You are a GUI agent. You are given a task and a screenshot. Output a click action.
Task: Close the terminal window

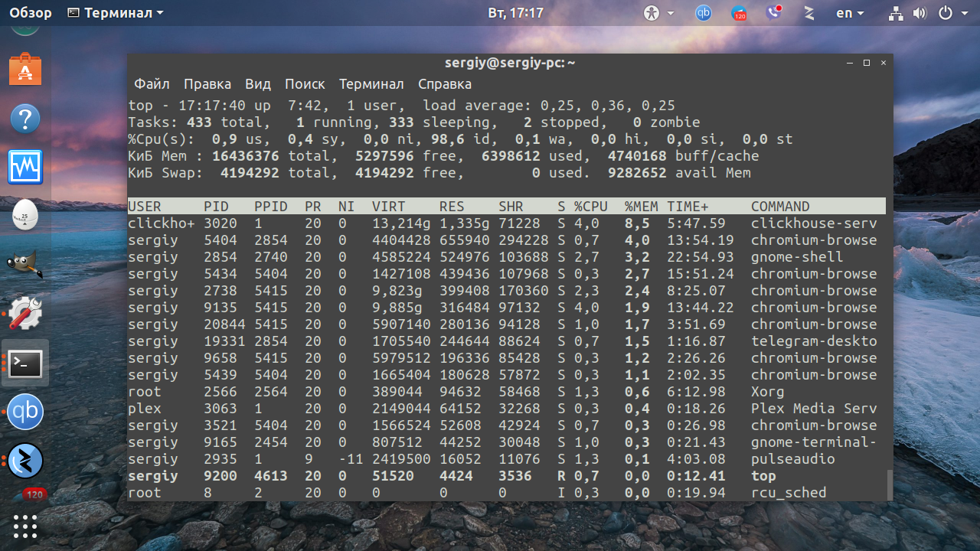tap(884, 63)
